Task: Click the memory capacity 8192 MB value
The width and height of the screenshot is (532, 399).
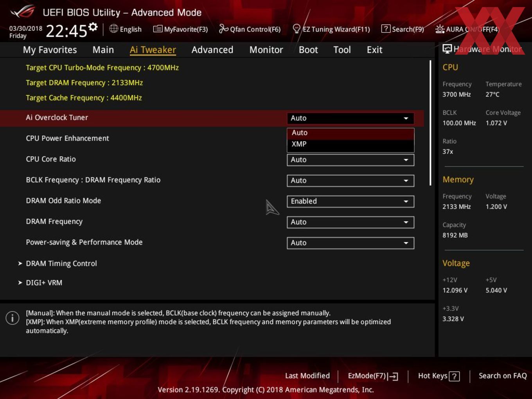Action: coord(455,235)
